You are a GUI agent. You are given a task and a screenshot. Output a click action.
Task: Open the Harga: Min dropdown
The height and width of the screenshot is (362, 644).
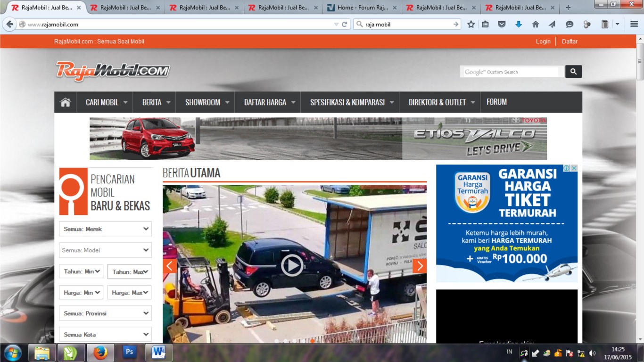(x=81, y=293)
